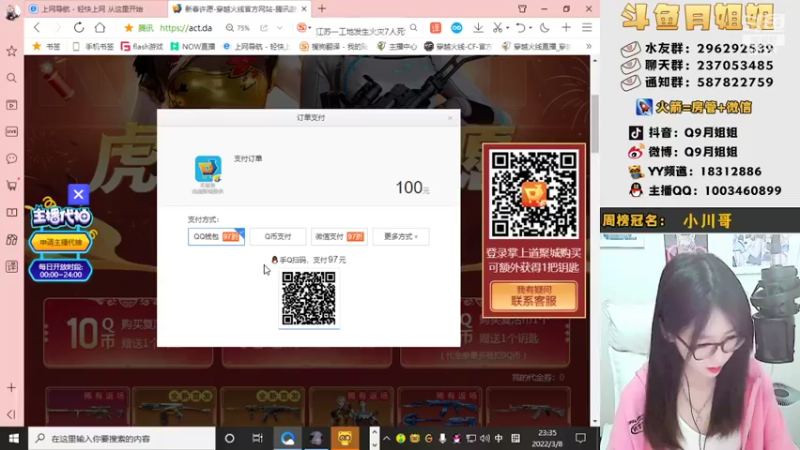The height and width of the screenshot is (450, 800).
Task: Open the blue infinity extension icon
Action: tap(456, 28)
